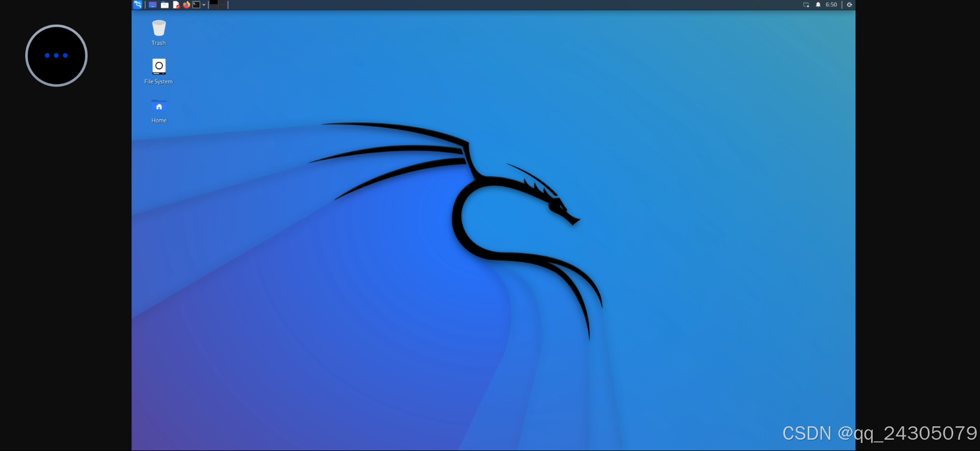Launch the text editor panel icon
Screen dimensions: 980x451
[x=176, y=5]
